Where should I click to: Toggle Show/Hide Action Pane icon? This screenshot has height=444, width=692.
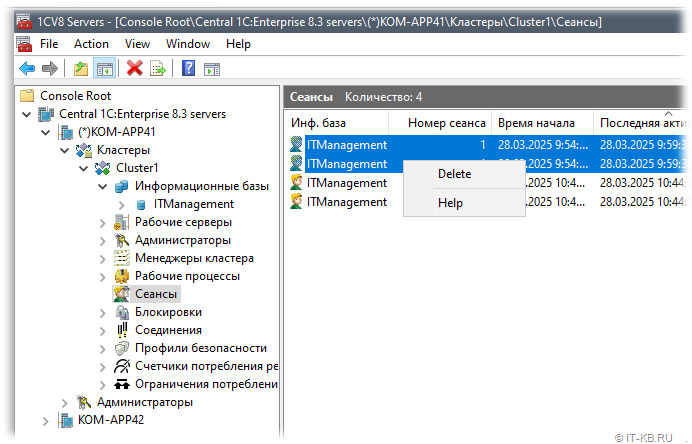[212, 69]
